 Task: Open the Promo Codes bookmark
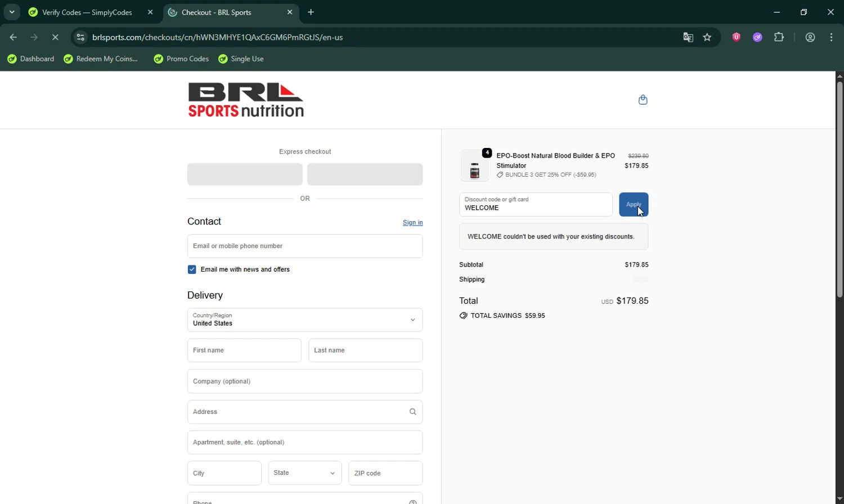[x=181, y=58]
